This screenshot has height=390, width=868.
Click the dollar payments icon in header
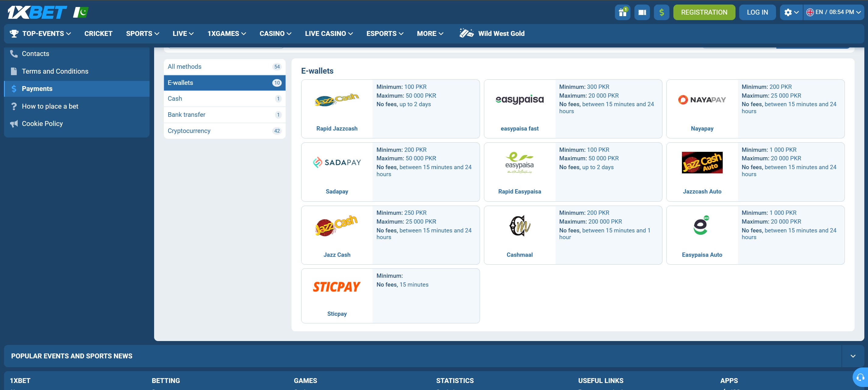point(662,12)
